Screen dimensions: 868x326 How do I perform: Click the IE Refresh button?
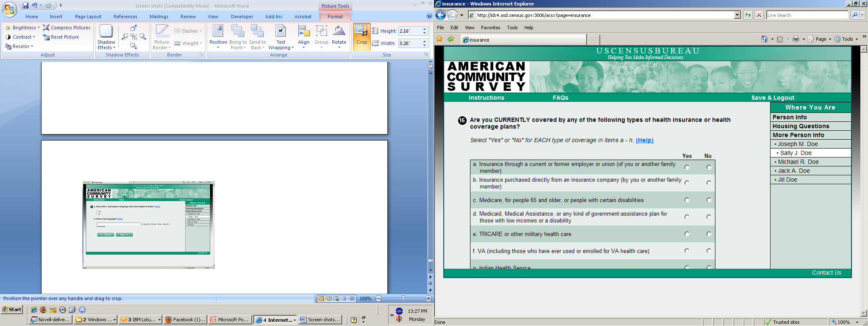click(748, 15)
